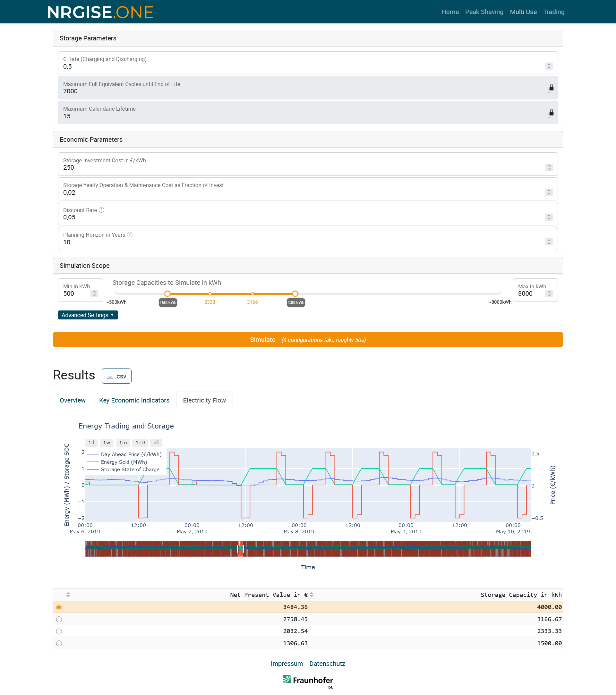This screenshot has height=695, width=616.
Task: Sort by Net Present Value column arrows
Action: [68, 595]
